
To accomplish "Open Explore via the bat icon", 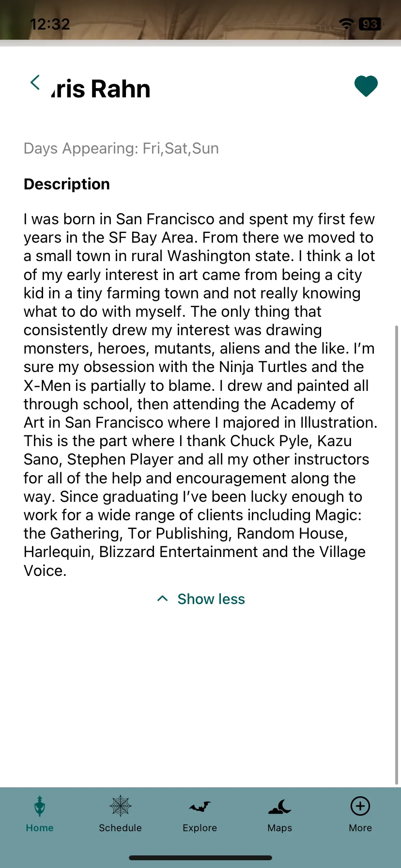I will pyautogui.click(x=200, y=806).
